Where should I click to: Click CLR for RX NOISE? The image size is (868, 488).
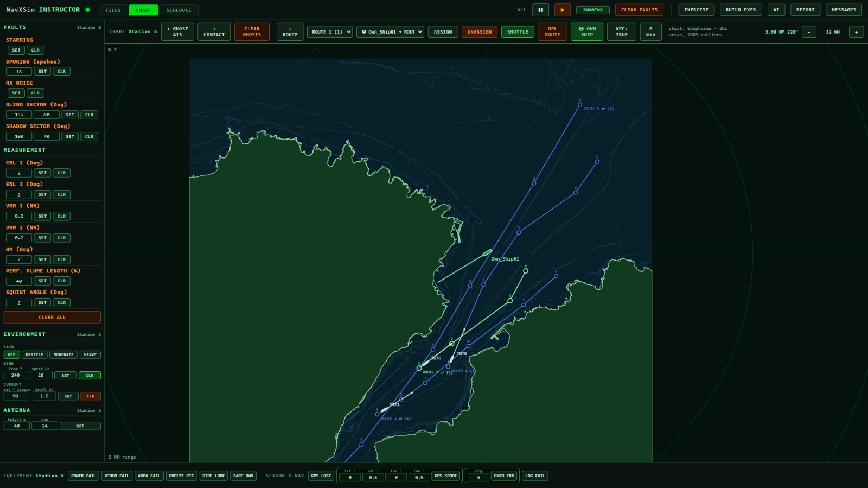tap(35, 93)
